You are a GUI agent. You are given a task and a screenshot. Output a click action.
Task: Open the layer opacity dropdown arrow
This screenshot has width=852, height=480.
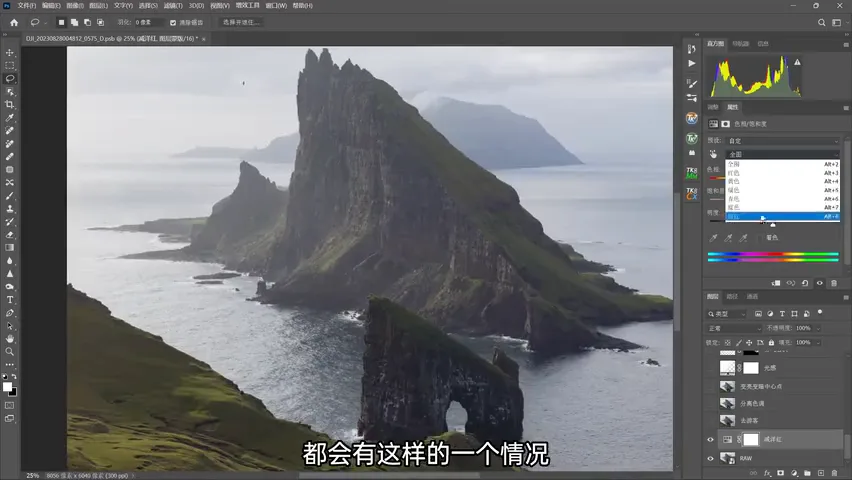pyautogui.click(x=818, y=328)
